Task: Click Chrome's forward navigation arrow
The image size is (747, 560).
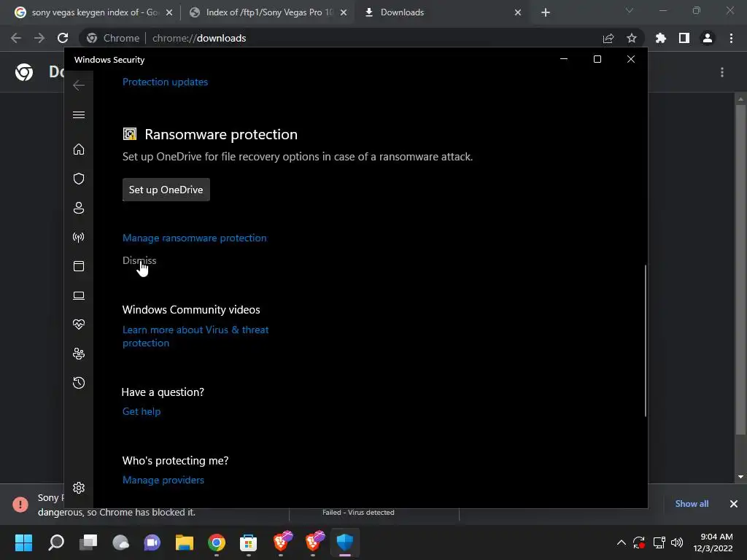Action: (x=39, y=38)
